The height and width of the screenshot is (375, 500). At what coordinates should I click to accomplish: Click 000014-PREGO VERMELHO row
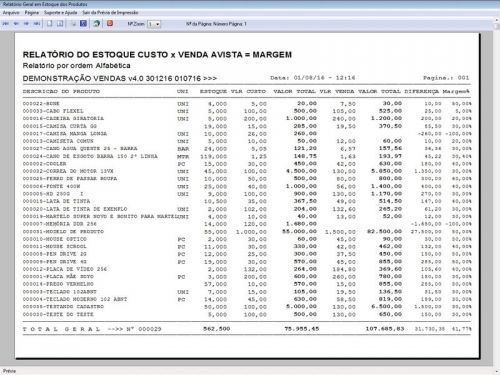[x=247, y=284]
